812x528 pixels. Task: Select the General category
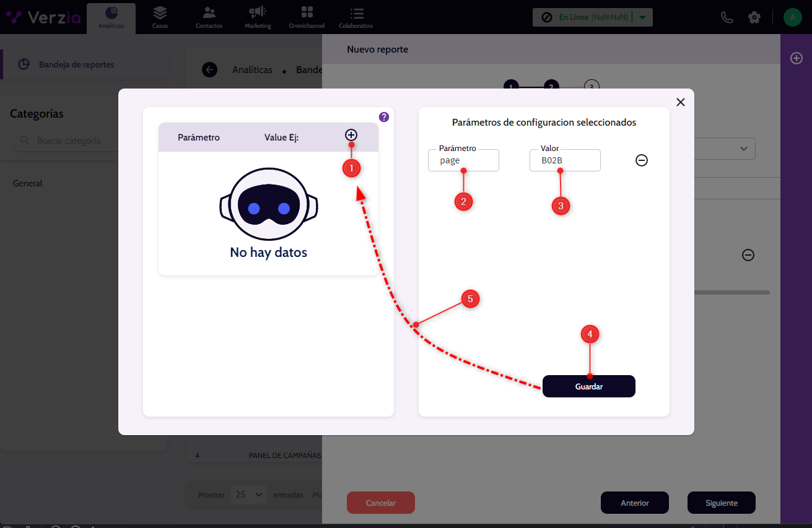(x=28, y=183)
